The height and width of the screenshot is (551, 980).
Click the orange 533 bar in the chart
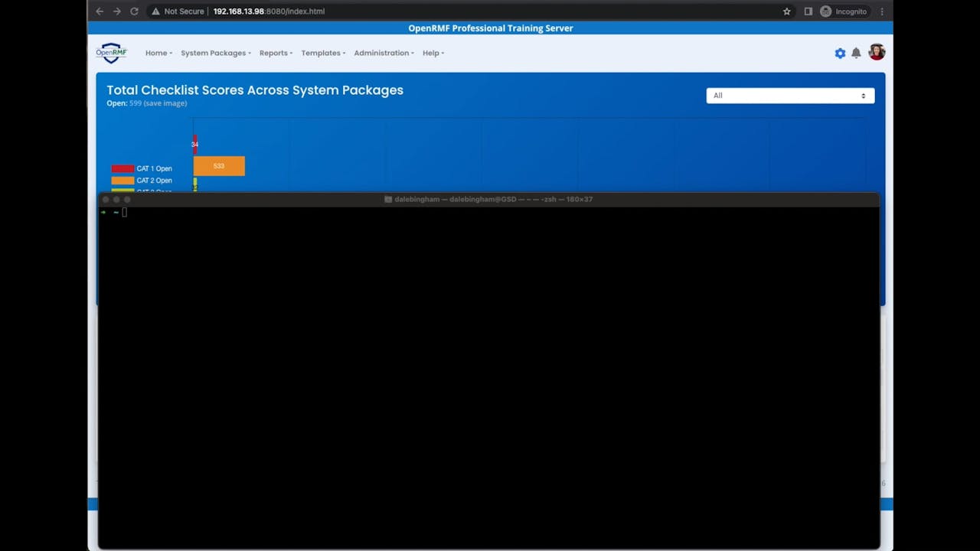point(219,166)
